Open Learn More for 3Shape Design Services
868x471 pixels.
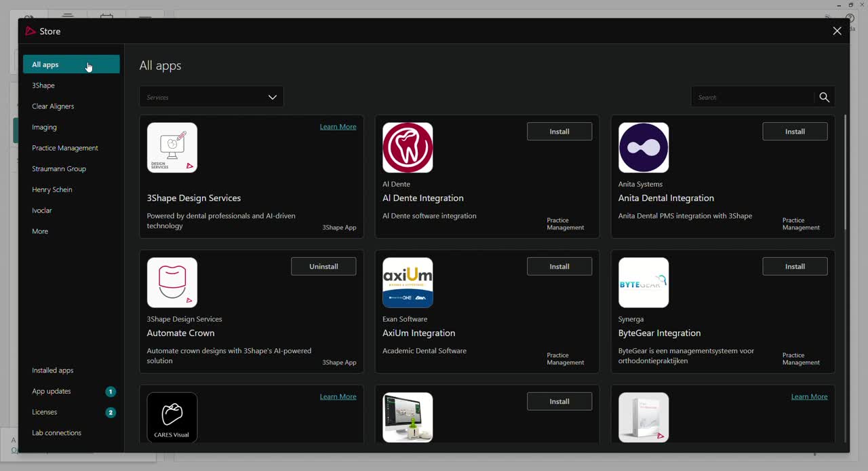(338, 127)
